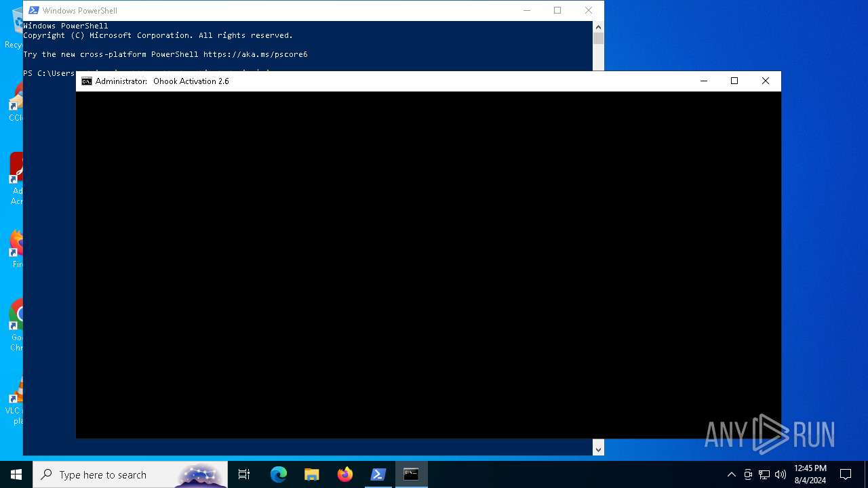This screenshot has width=868, height=488.
Task: Click the PowerShell scrollbar down arrow
Action: click(x=598, y=449)
